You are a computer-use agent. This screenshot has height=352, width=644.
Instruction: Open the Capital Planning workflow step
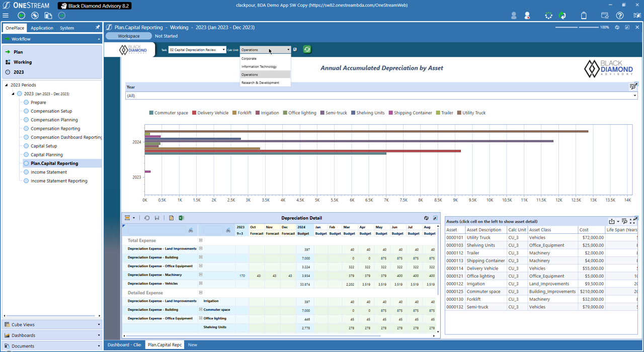pos(47,155)
